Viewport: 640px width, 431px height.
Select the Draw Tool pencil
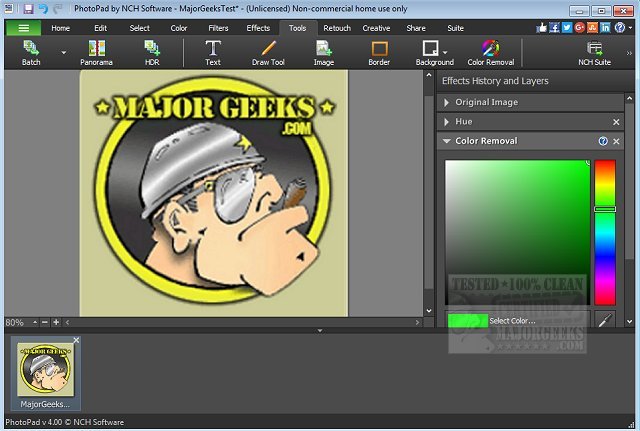(x=268, y=53)
